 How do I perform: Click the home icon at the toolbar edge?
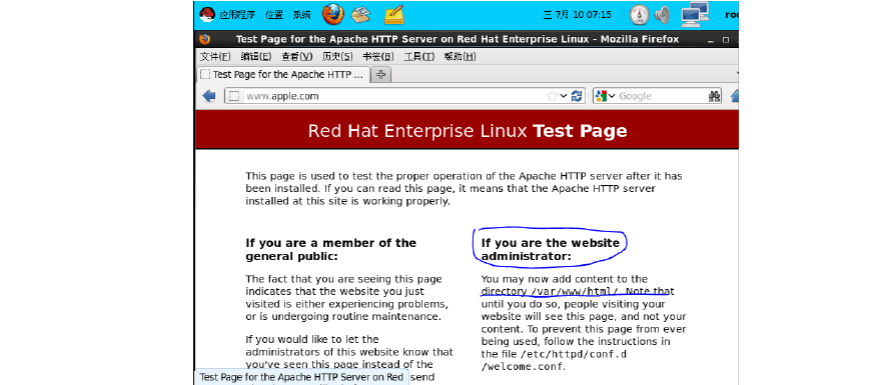pyautogui.click(x=735, y=96)
